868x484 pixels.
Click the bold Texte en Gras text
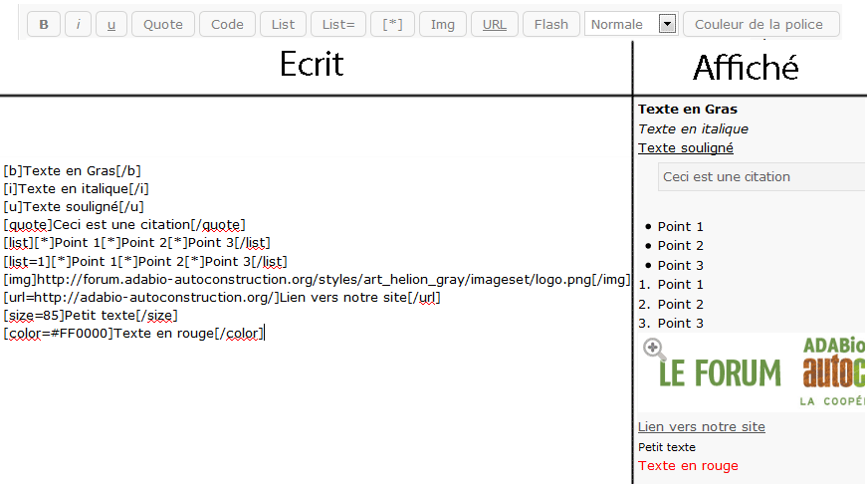(688, 110)
